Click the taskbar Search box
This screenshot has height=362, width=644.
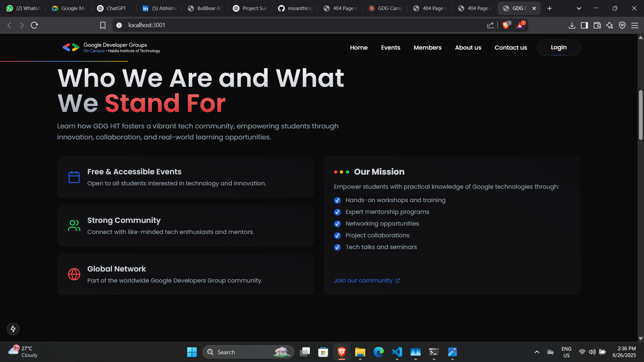coord(248,352)
